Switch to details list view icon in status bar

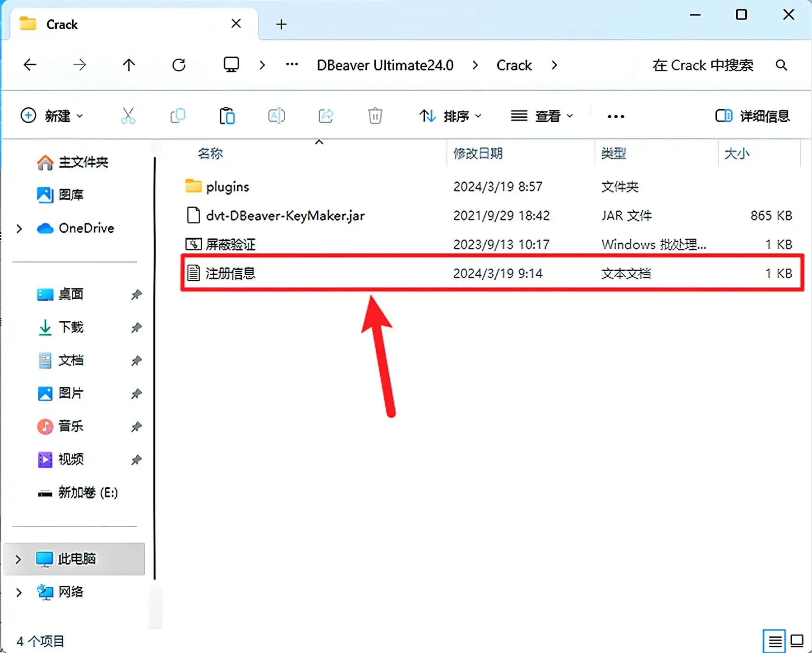(x=775, y=641)
